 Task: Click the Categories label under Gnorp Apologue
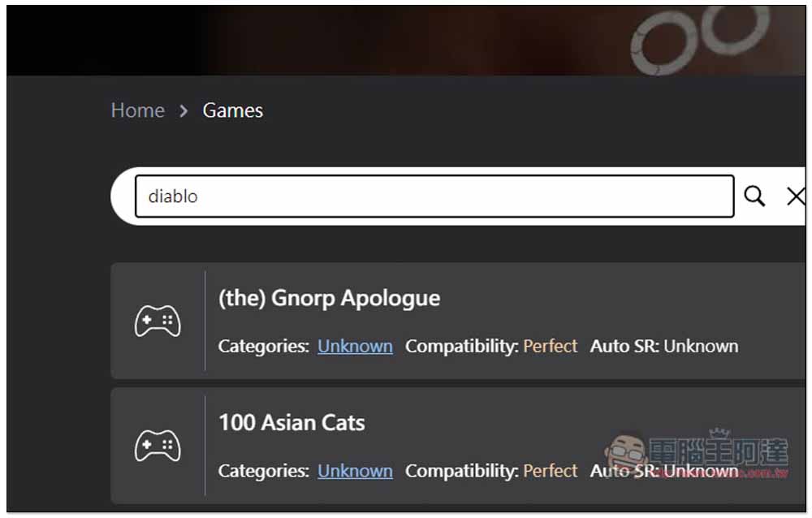pyautogui.click(x=263, y=346)
